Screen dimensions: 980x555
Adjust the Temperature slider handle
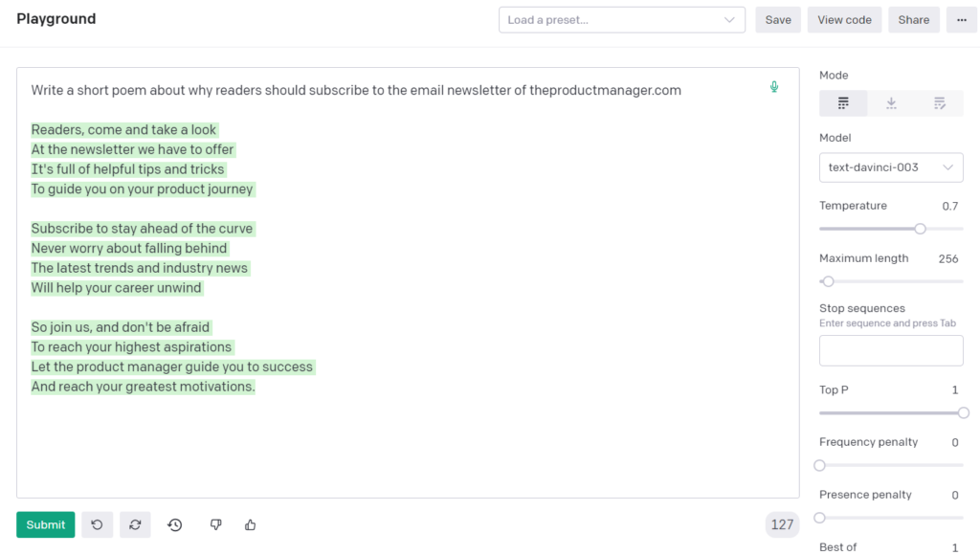[920, 229]
